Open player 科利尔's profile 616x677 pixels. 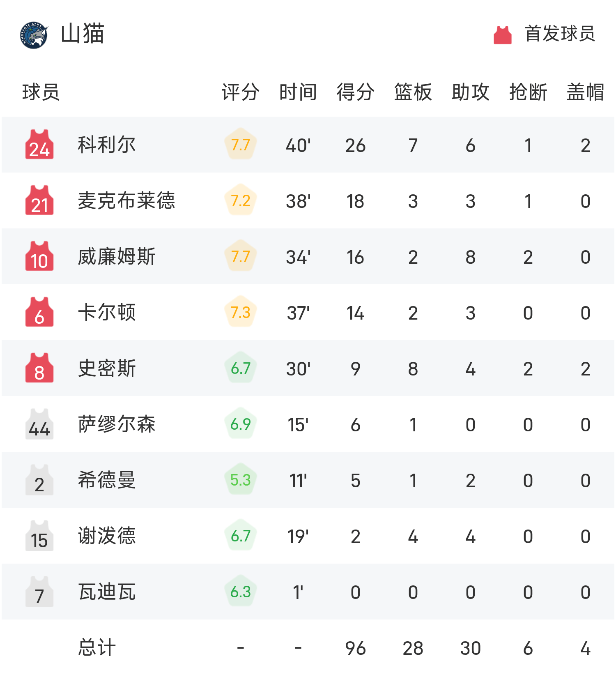point(107,145)
